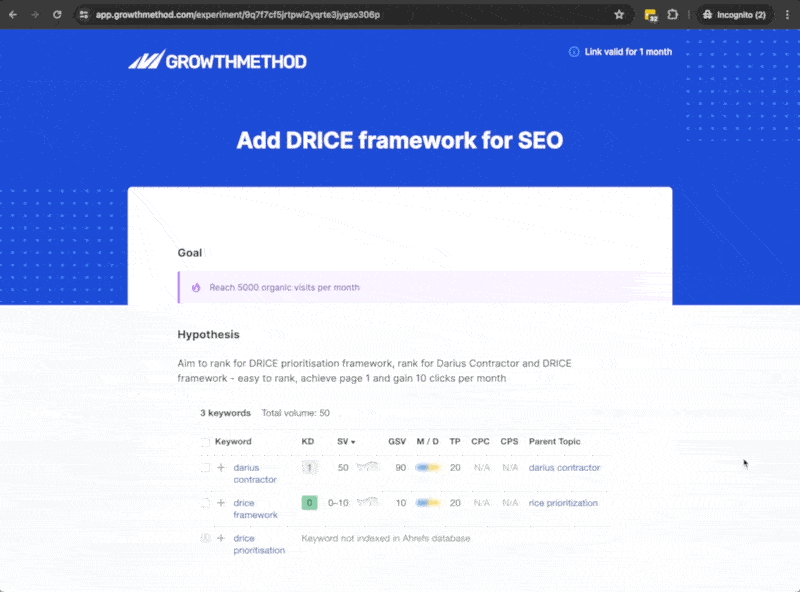800x592 pixels.
Task: Click plus icon next to drice framework
Action: (221, 503)
